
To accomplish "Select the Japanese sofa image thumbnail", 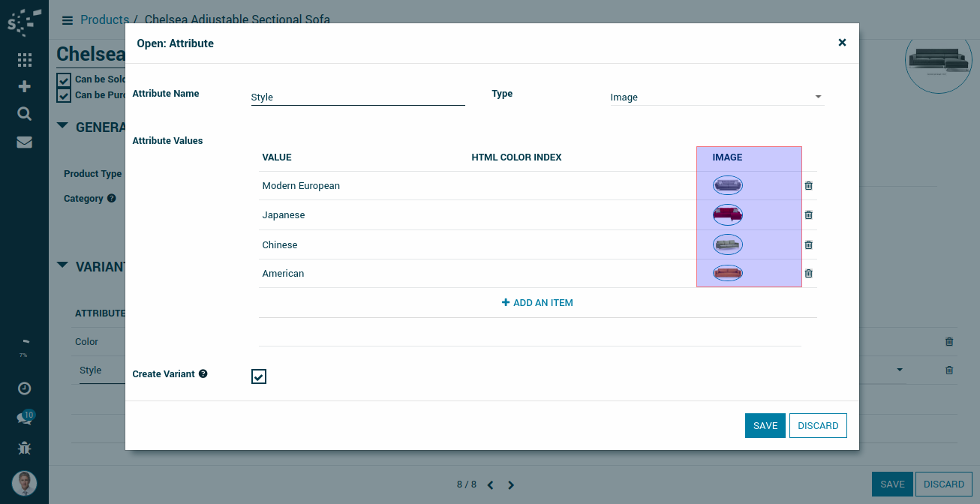I will 727,215.
